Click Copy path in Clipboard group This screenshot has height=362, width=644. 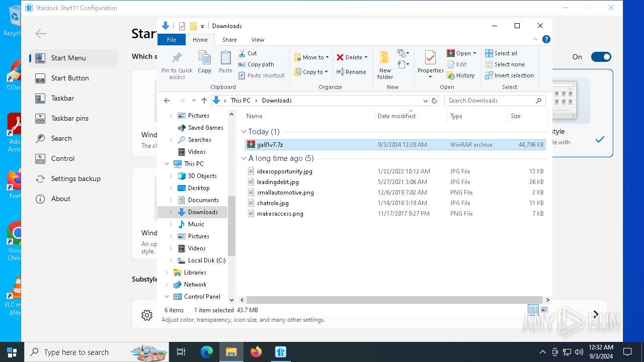[x=256, y=64]
